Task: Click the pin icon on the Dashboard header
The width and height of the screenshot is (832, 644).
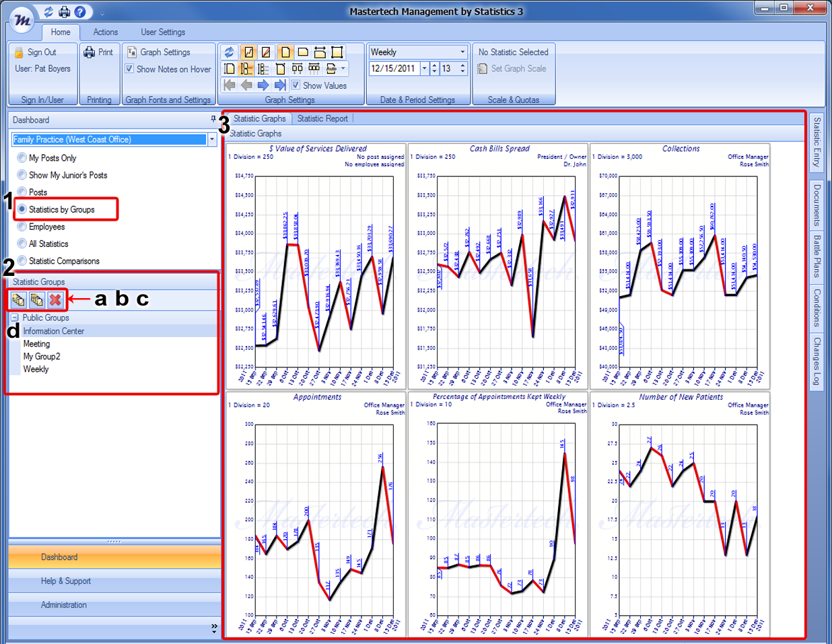Action: tap(213, 119)
